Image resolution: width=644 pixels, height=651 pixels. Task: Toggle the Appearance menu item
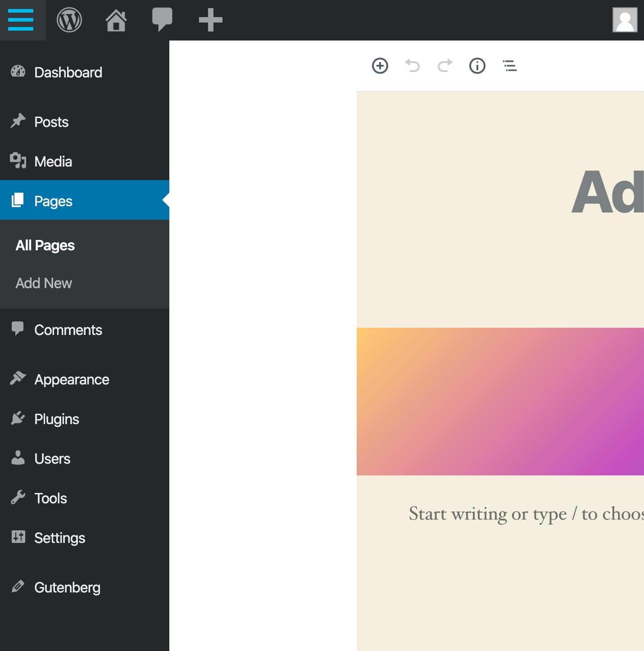(72, 379)
